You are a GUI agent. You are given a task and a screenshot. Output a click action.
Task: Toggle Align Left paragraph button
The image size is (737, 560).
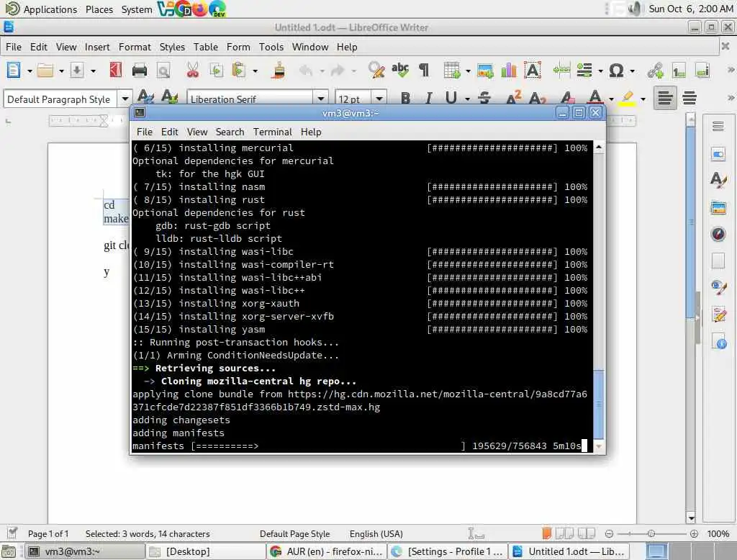(x=664, y=99)
